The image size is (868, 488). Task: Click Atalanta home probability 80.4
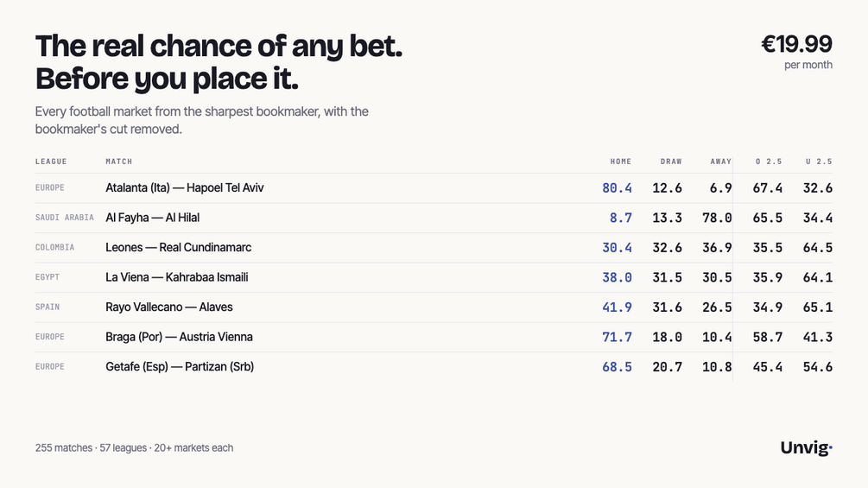click(x=617, y=188)
